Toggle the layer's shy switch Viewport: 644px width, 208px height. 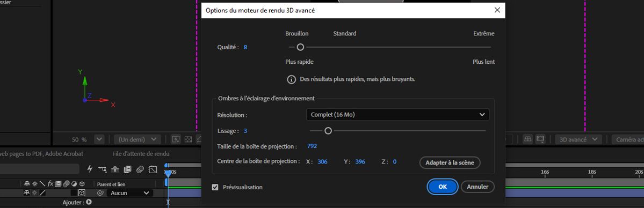pyautogui.click(x=27, y=193)
